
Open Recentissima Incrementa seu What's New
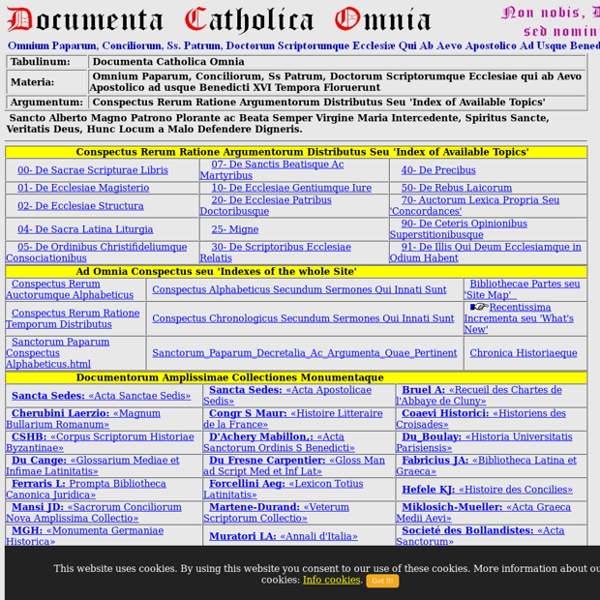[x=518, y=318]
